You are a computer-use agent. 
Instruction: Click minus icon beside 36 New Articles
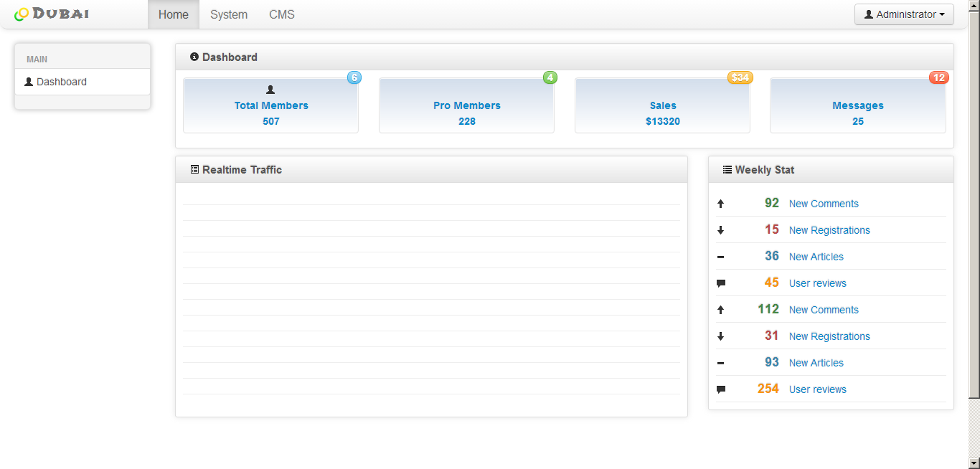pos(721,257)
